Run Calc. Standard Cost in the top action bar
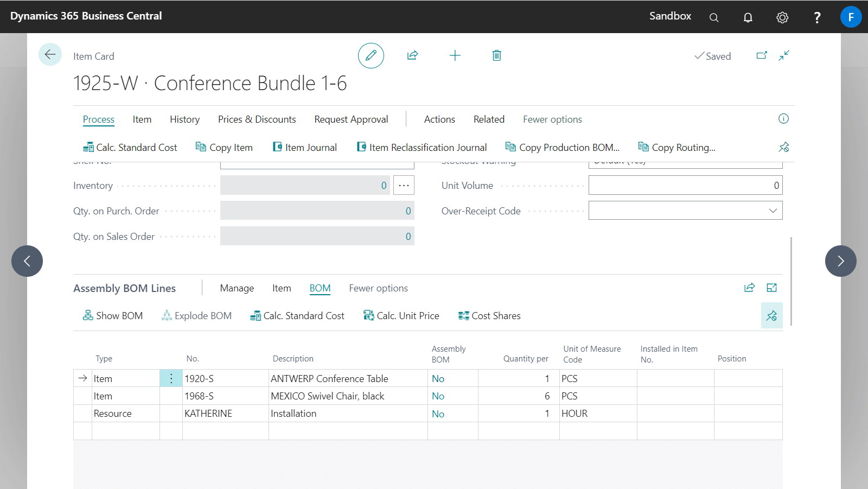This screenshot has width=868, height=489. [x=130, y=148]
